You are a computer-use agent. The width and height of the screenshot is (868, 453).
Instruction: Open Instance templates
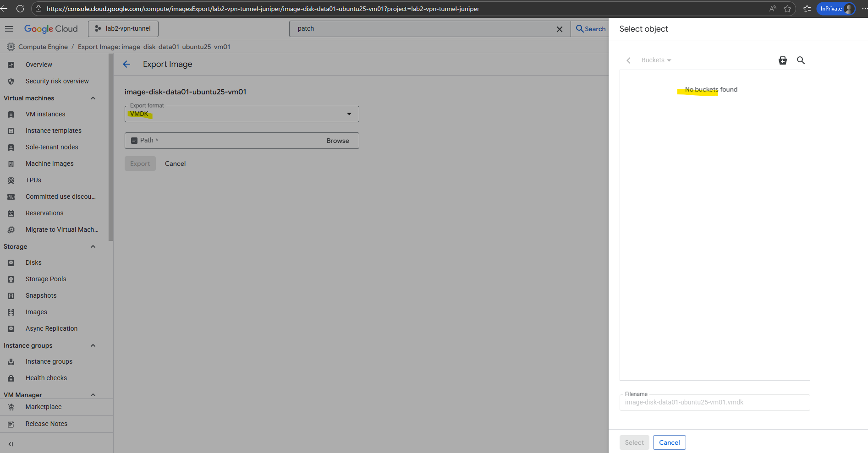coord(54,131)
